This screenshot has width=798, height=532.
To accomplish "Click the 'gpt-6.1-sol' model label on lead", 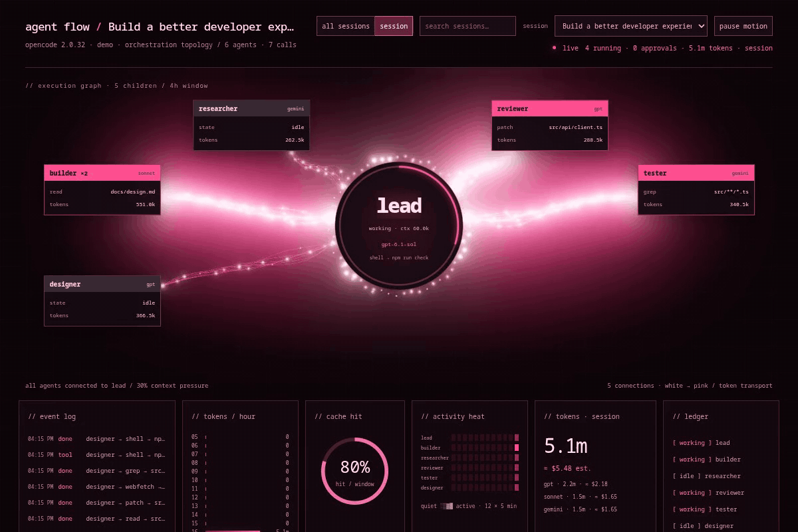I will pos(399,244).
